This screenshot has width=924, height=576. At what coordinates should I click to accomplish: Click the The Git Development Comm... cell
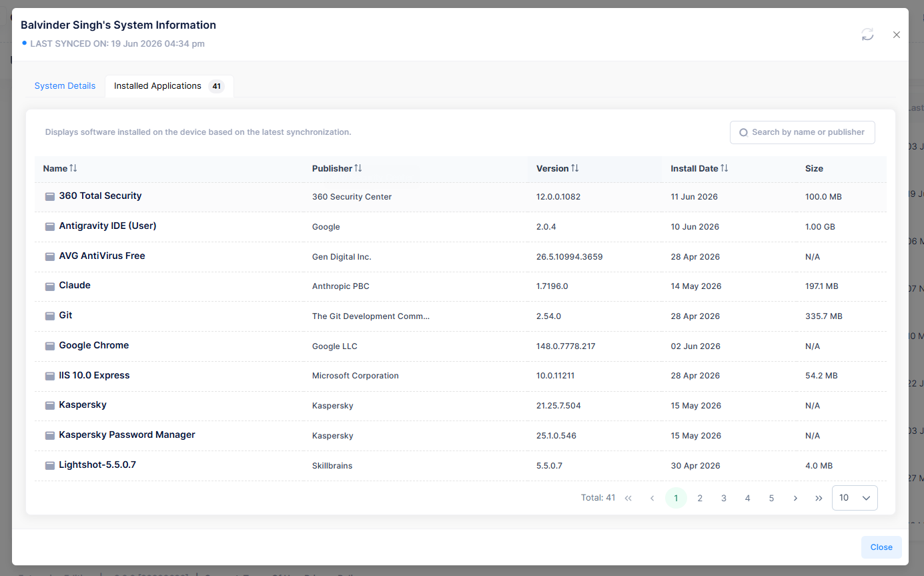pyautogui.click(x=371, y=316)
